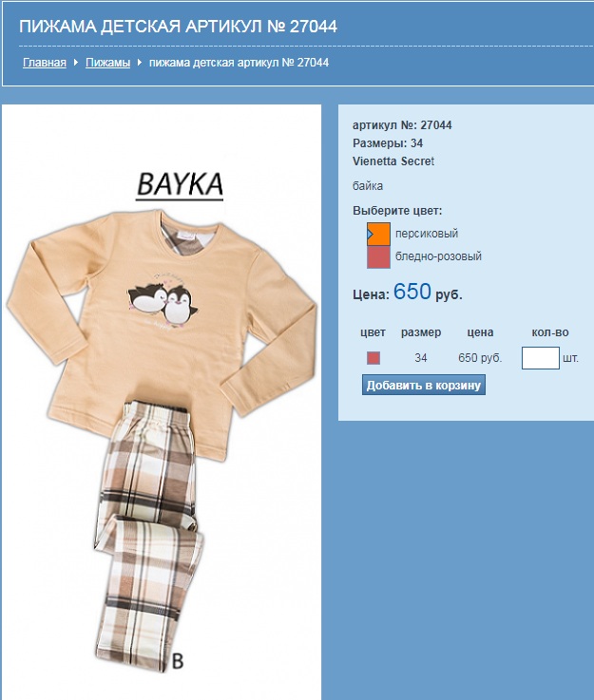
Task: Open the Главная breadcrumb link
Action: point(45,63)
